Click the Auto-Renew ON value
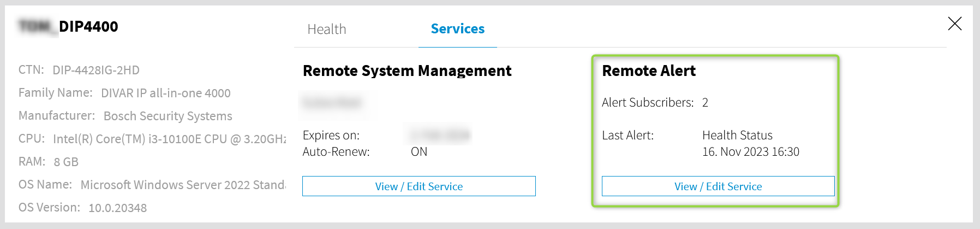This screenshot has width=980, height=229. coord(419,152)
